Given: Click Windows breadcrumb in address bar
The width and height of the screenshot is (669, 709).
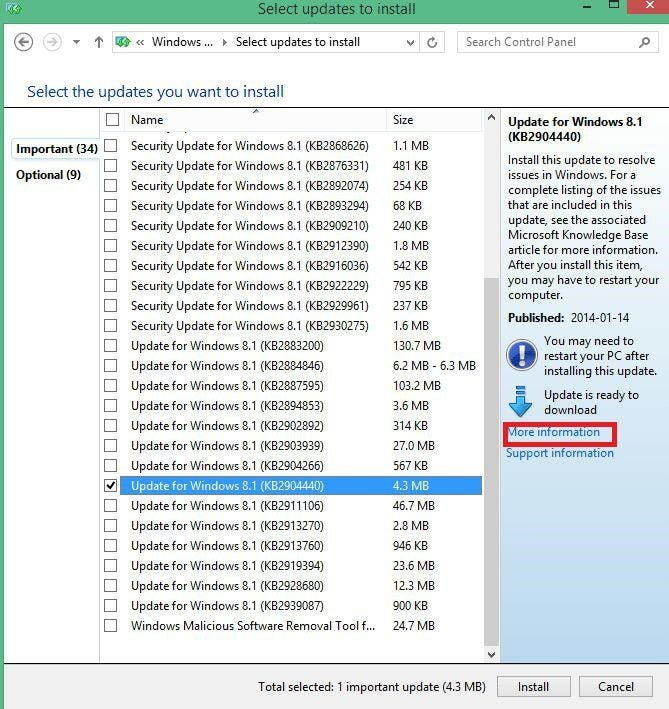Looking at the screenshot, I should 182,42.
